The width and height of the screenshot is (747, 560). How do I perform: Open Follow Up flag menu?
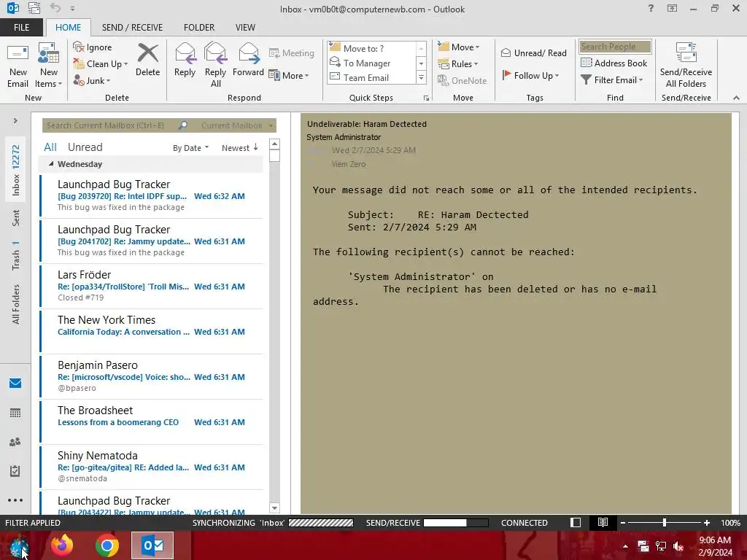pyautogui.click(x=530, y=75)
